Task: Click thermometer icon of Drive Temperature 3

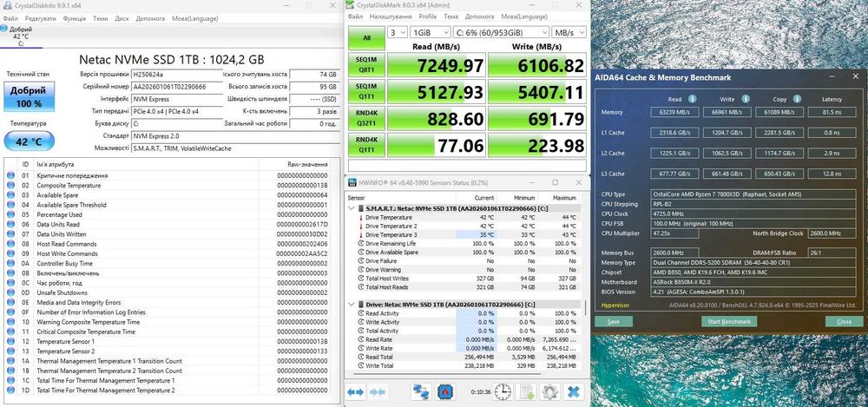Action: point(360,235)
